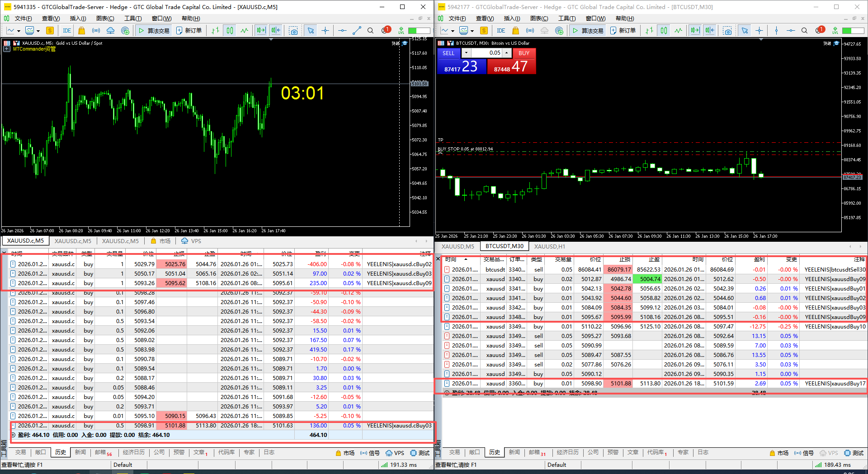Expand the history summary row in XAUUSD window
The width and height of the screenshot is (868, 474).
pos(13,435)
